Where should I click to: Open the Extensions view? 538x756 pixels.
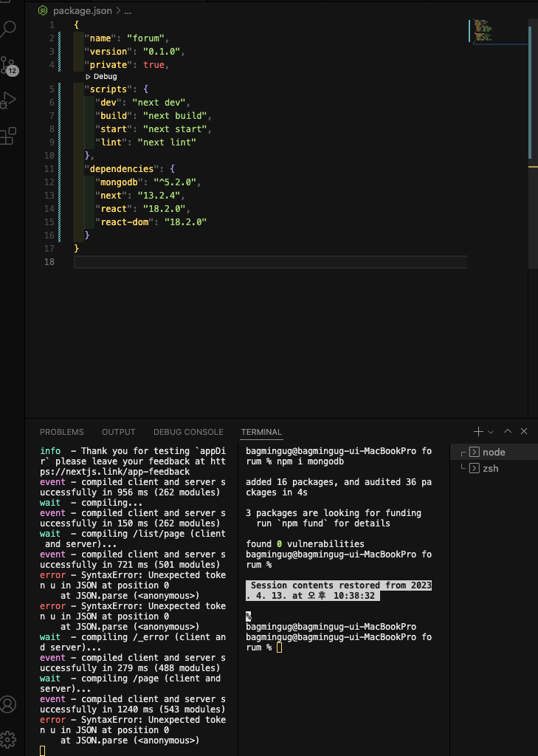[x=8, y=136]
